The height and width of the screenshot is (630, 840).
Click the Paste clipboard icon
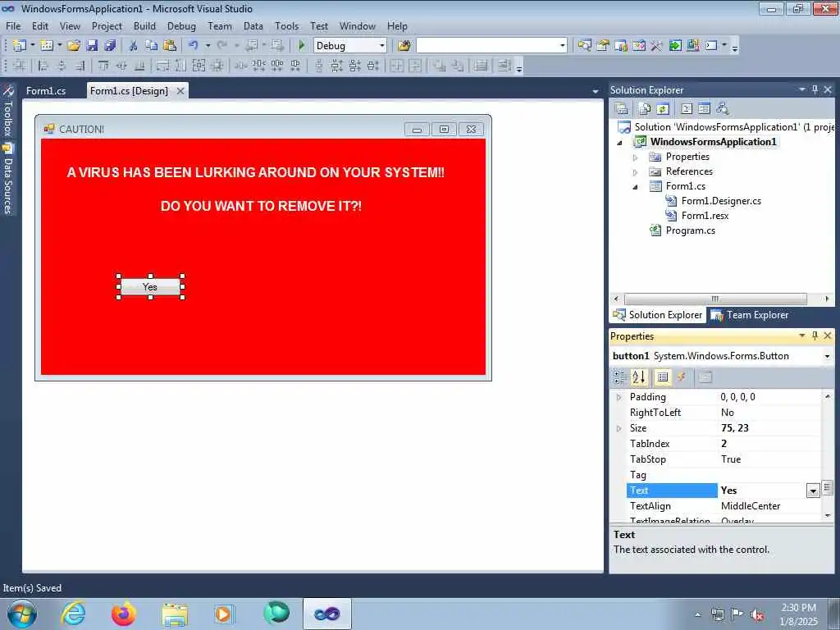(x=170, y=46)
